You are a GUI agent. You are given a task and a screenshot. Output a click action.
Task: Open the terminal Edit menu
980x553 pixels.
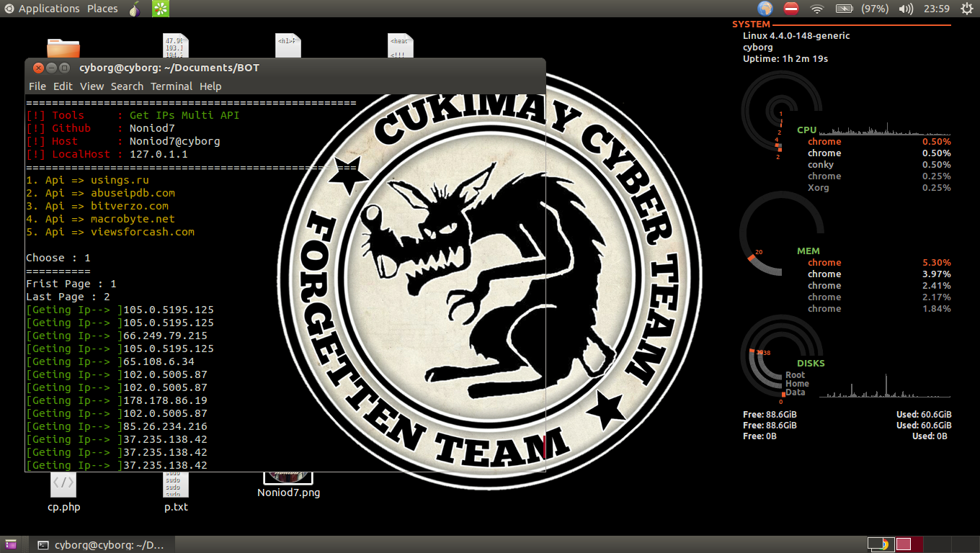[63, 86]
